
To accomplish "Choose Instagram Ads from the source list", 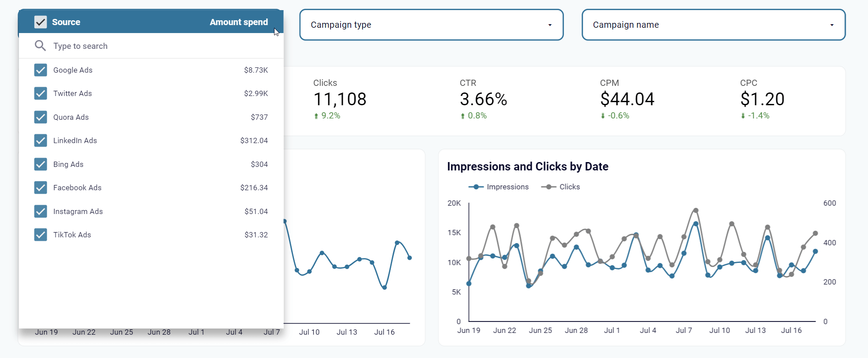I will (78, 211).
